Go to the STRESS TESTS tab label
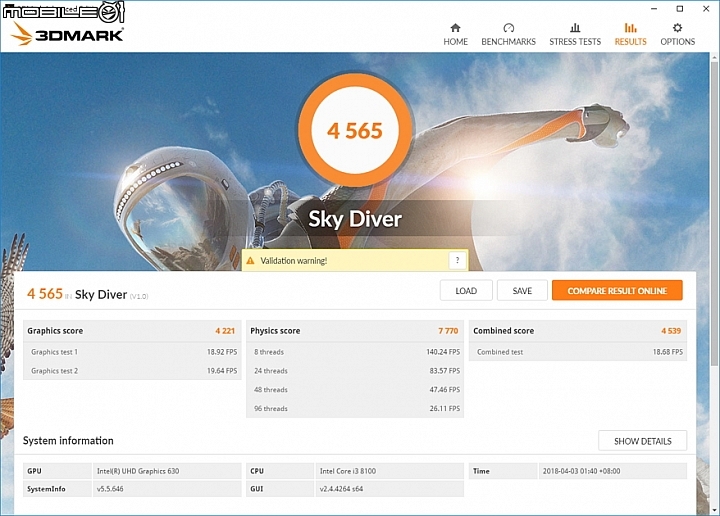This screenshot has width=720, height=516. [575, 42]
